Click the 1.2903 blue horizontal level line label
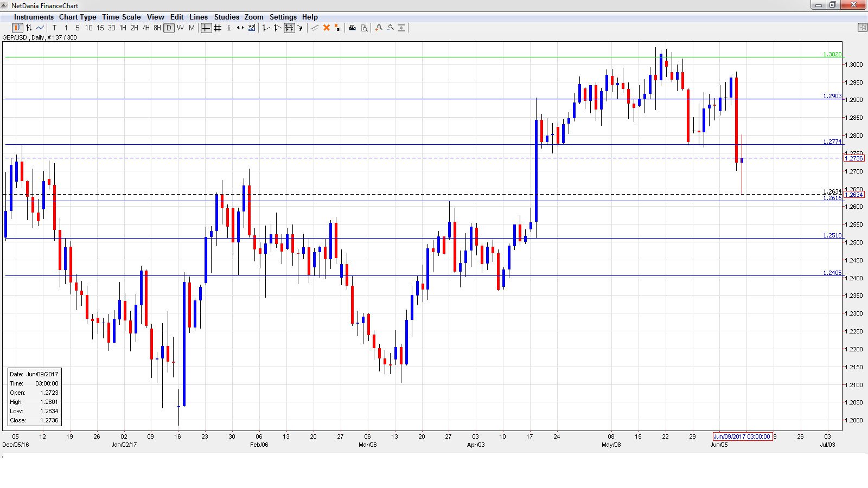 pyautogui.click(x=832, y=96)
